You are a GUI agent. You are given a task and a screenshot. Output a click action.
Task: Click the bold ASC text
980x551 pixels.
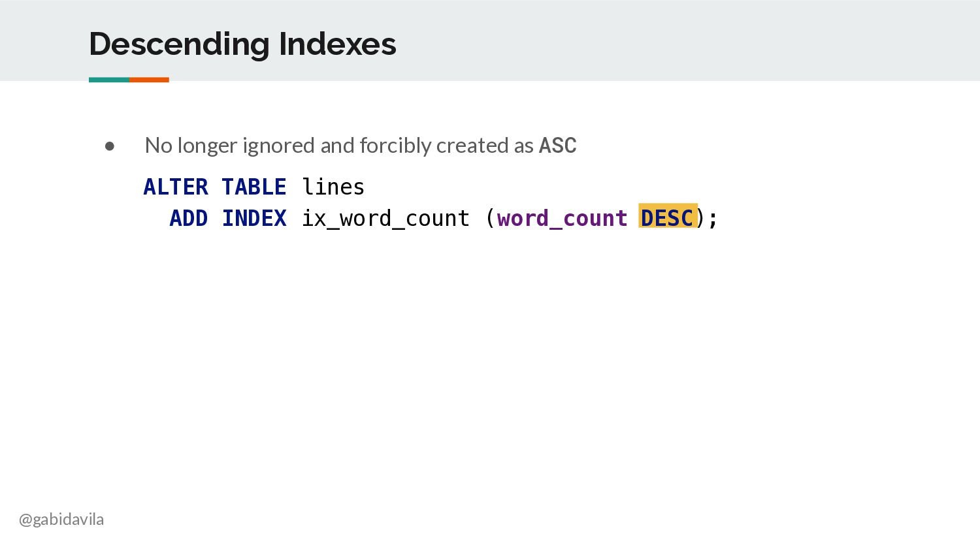tap(557, 145)
